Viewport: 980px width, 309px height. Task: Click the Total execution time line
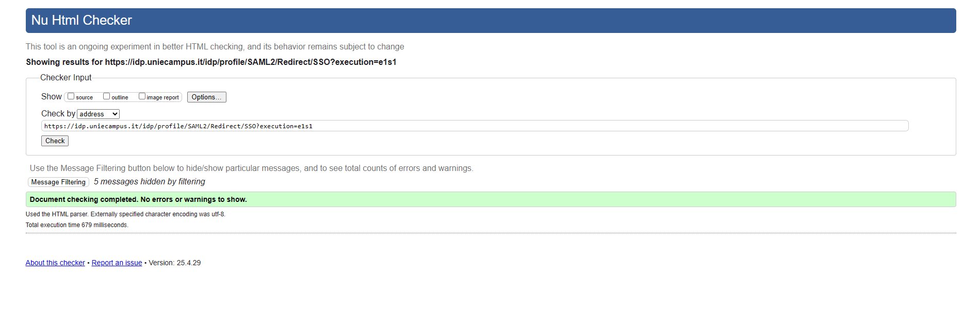tap(77, 225)
